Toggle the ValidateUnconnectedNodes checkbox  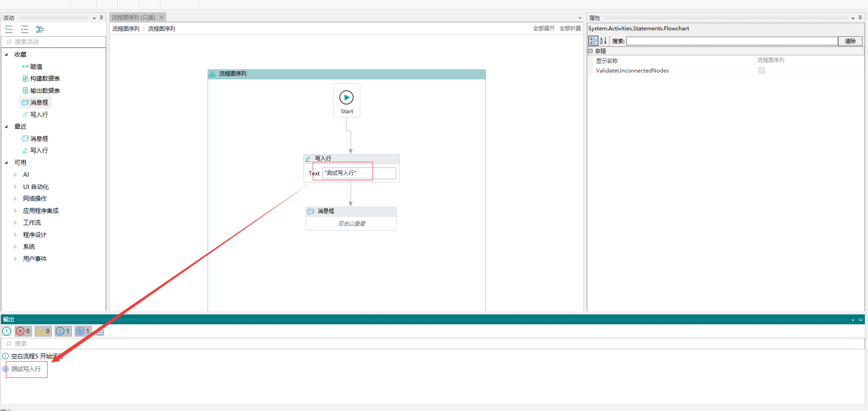tap(761, 70)
